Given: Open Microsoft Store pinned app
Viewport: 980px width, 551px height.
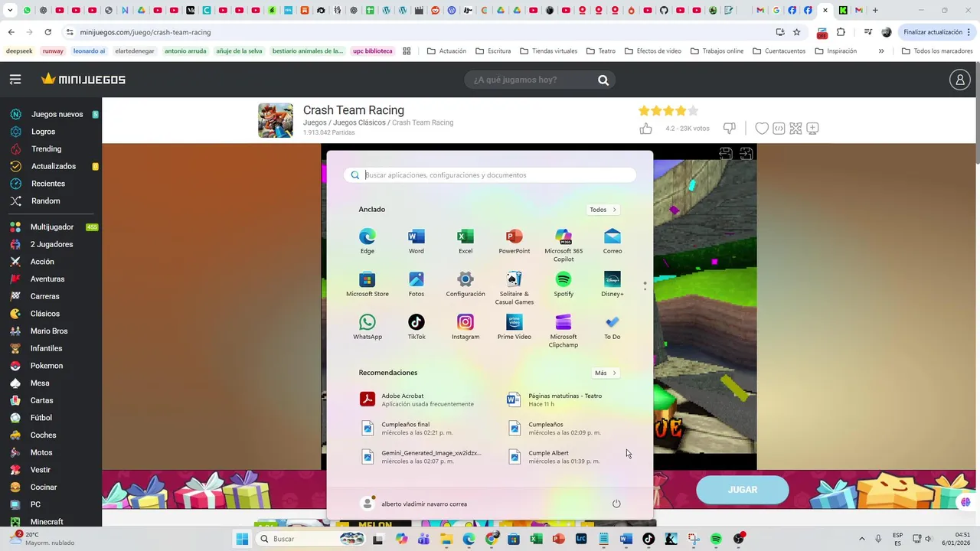Looking at the screenshot, I should coord(367,283).
